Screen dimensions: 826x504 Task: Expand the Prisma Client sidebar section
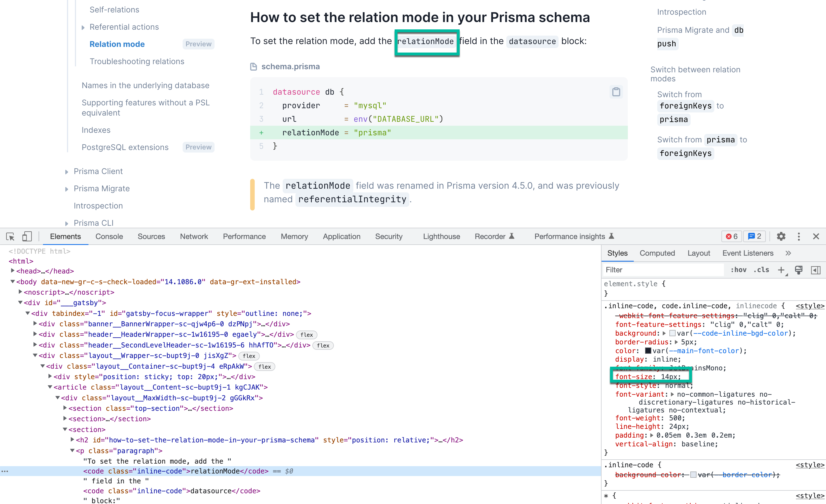(x=66, y=172)
